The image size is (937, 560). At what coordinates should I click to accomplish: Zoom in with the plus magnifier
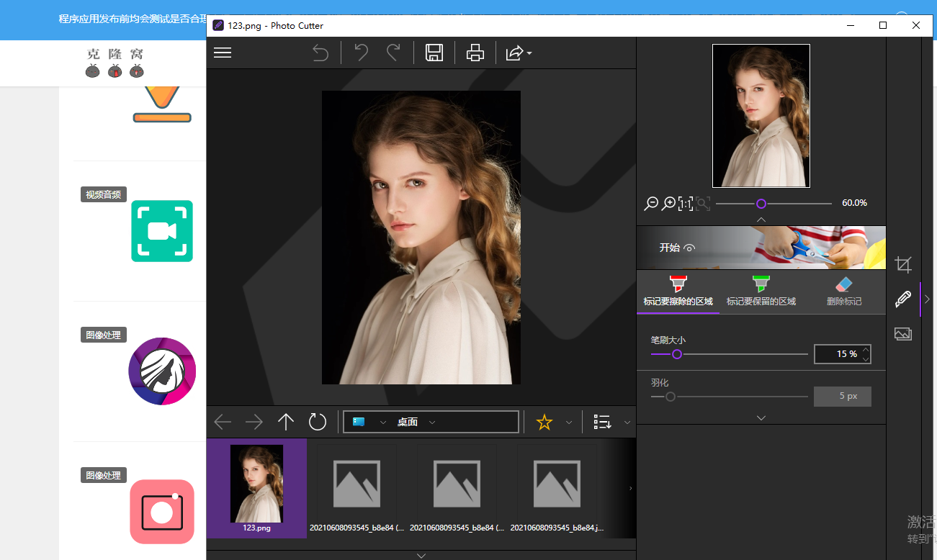(669, 204)
